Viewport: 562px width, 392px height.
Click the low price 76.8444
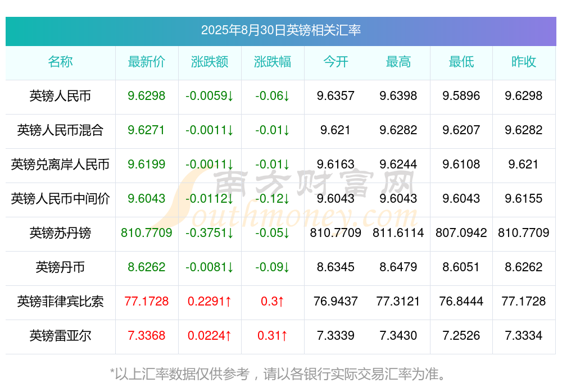461,301
